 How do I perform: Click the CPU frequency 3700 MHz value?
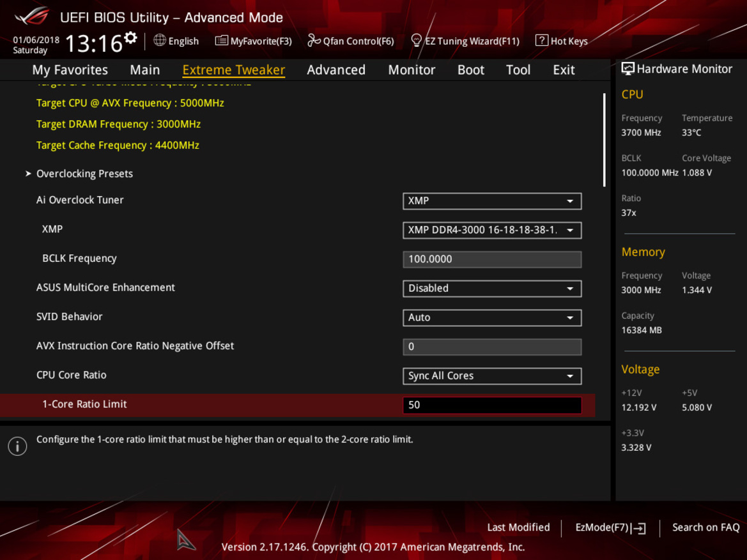pyautogui.click(x=641, y=133)
